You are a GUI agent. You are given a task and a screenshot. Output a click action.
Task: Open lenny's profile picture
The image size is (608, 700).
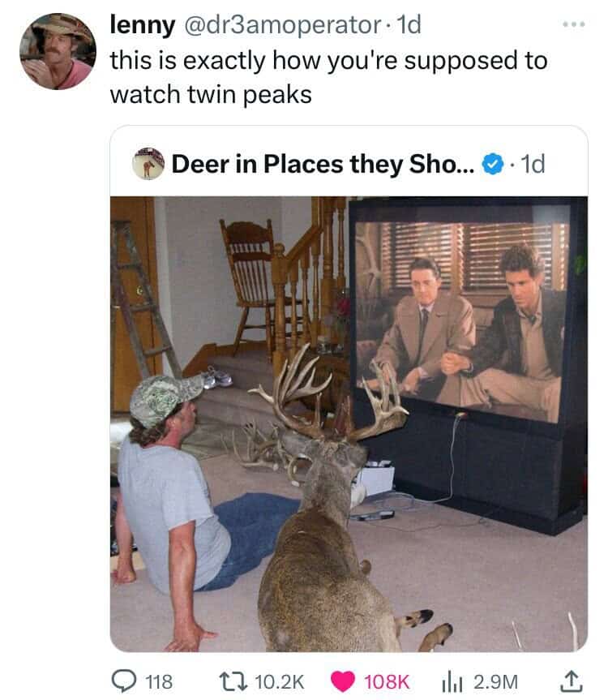click(x=58, y=51)
